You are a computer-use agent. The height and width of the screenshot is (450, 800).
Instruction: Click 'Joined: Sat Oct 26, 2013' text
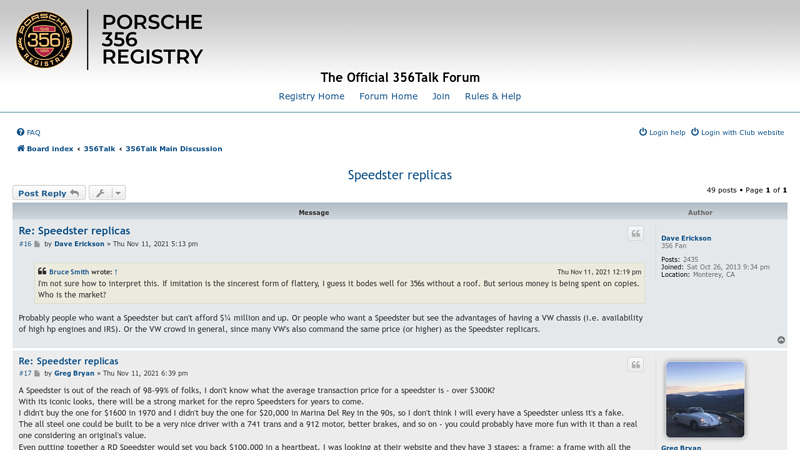[715, 267]
